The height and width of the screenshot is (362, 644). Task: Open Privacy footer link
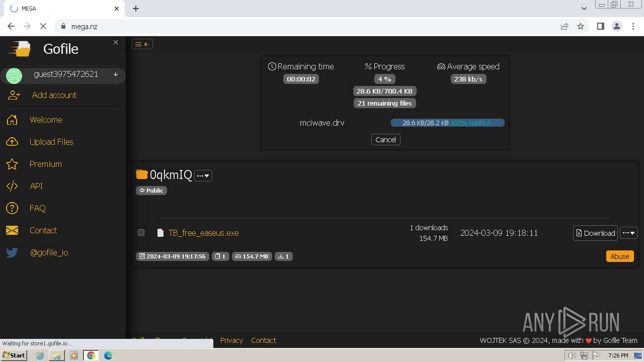click(231, 340)
